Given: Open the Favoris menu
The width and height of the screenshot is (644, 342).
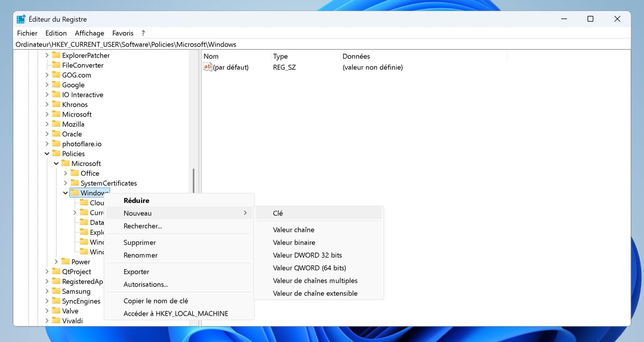Looking at the screenshot, I should pos(123,33).
